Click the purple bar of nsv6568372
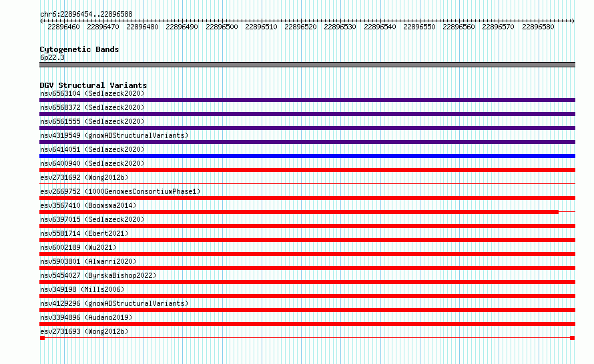 tap(307, 114)
